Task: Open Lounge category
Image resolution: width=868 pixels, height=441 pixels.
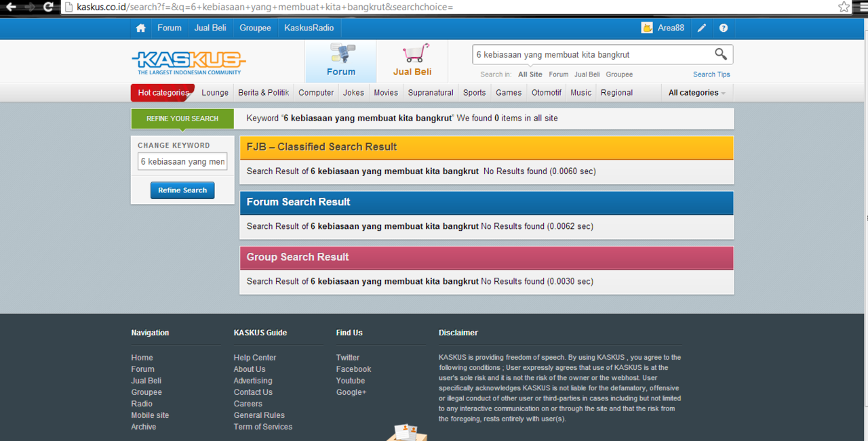Action: pos(215,93)
